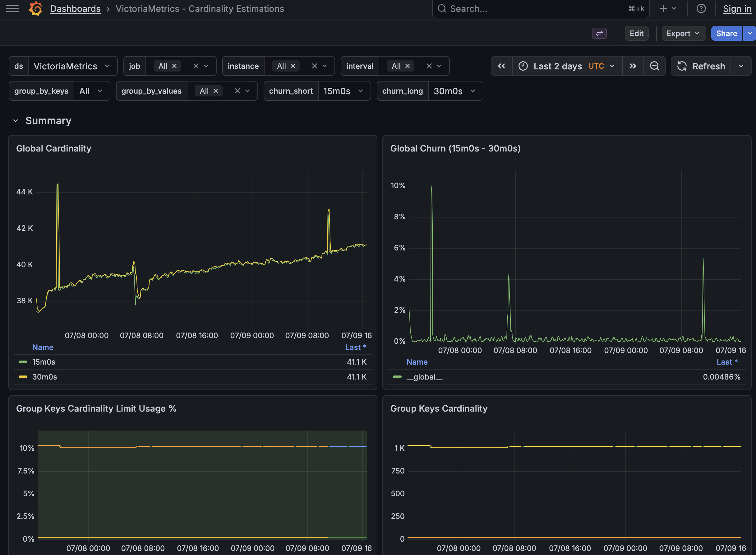
Task: Click the Refresh button
Action: pyautogui.click(x=701, y=66)
